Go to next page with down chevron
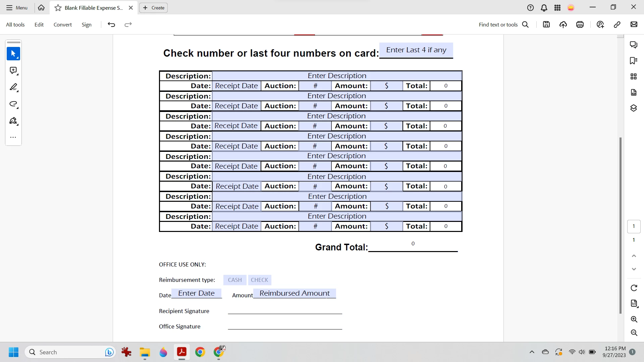The height and width of the screenshot is (362, 644). (634, 269)
